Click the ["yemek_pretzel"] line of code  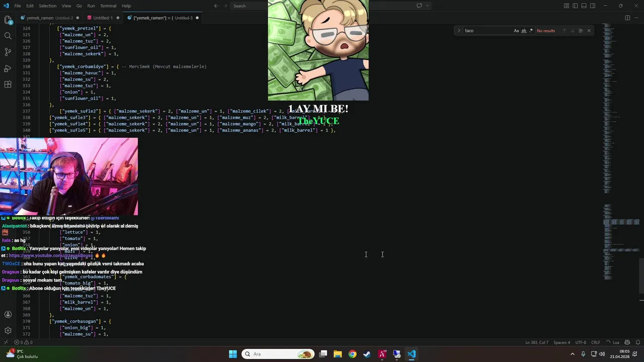click(x=84, y=28)
